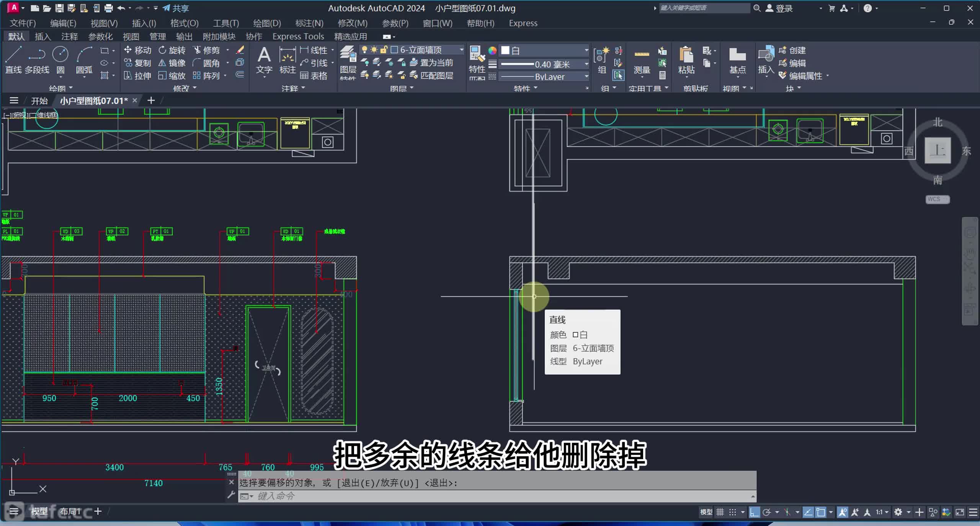
Task: Switch to the Express Tools ribbon tab
Action: pos(298,36)
